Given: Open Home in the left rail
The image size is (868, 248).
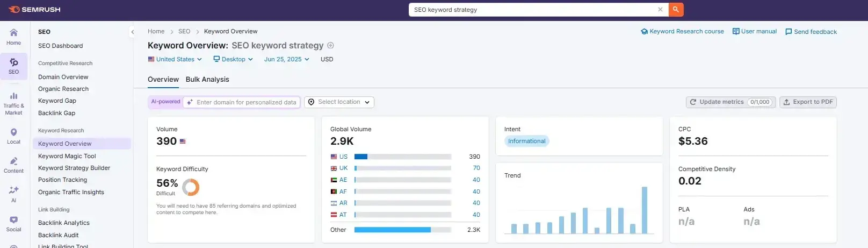Looking at the screenshot, I should pyautogui.click(x=13, y=37).
